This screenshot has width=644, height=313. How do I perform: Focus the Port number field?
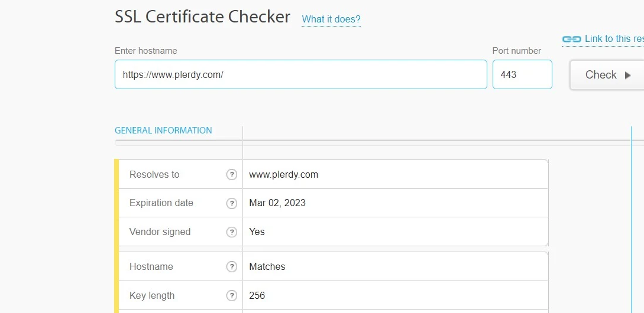[522, 74]
